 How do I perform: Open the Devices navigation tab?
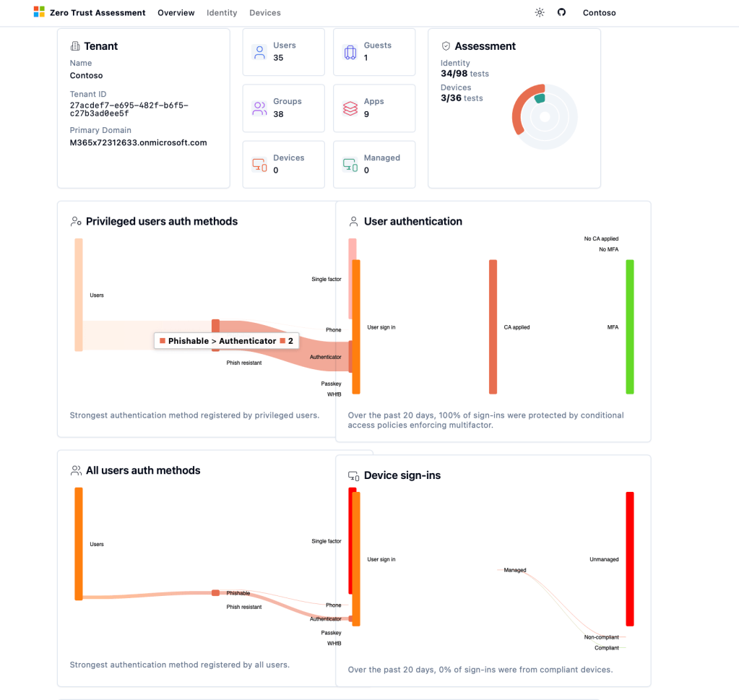[265, 13]
